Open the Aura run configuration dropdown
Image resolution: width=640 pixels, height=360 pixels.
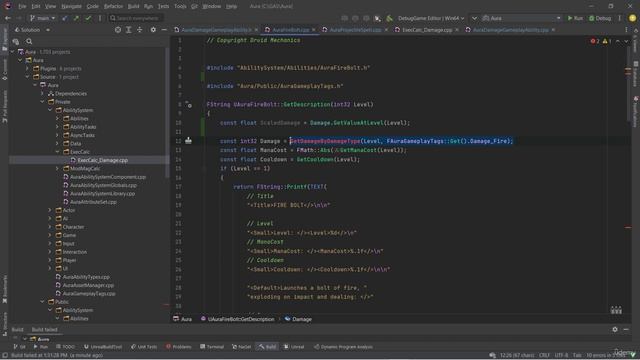coord(522,18)
